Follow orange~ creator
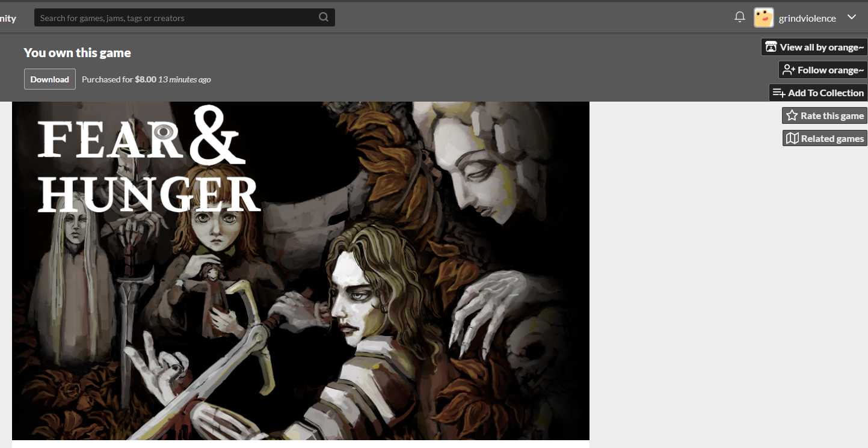Viewport: 868px width, 448px height. click(x=823, y=70)
